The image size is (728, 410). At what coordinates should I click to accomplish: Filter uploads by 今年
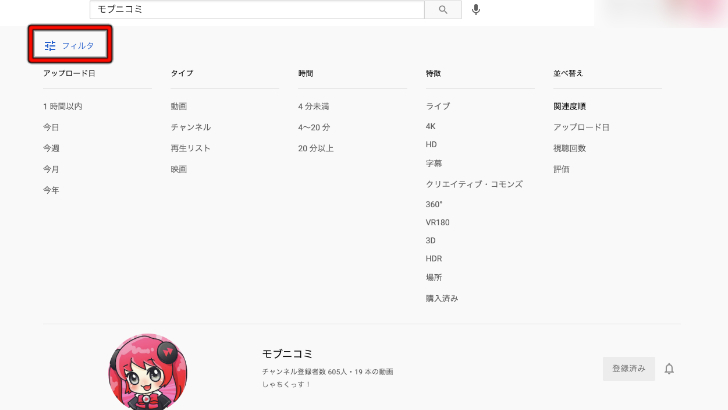pyautogui.click(x=51, y=190)
